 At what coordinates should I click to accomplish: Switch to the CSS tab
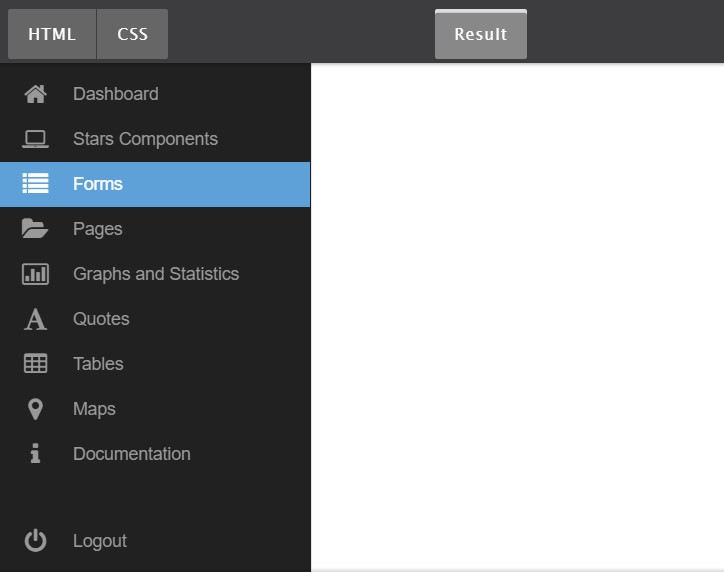point(133,34)
